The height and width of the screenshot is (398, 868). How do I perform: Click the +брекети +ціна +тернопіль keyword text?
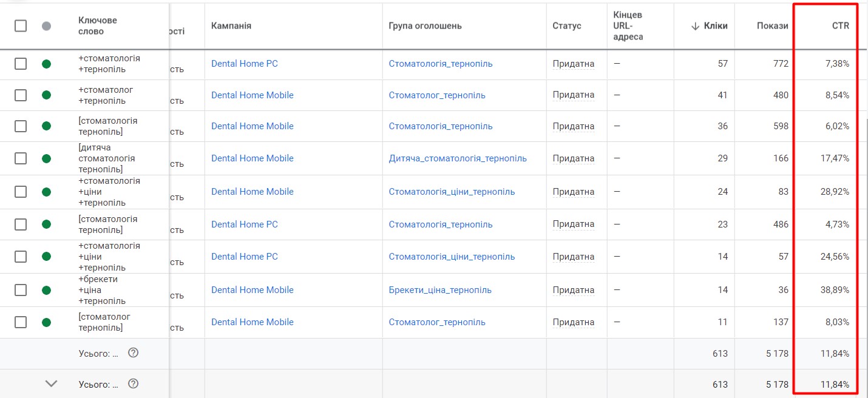pos(102,290)
